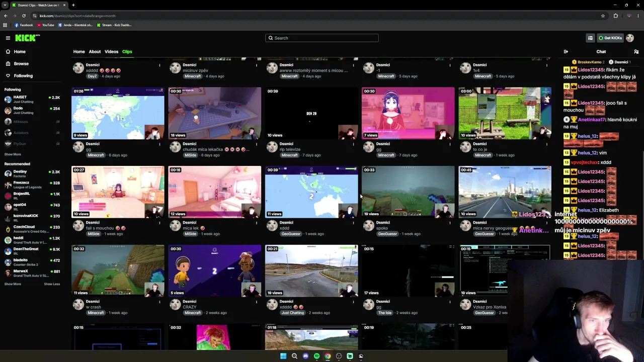Open a new browser tab
The image size is (644, 362).
tap(73, 5)
